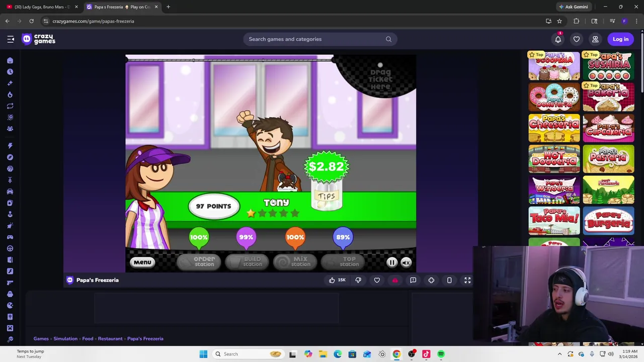Open the friends icon in header

click(595, 39)
